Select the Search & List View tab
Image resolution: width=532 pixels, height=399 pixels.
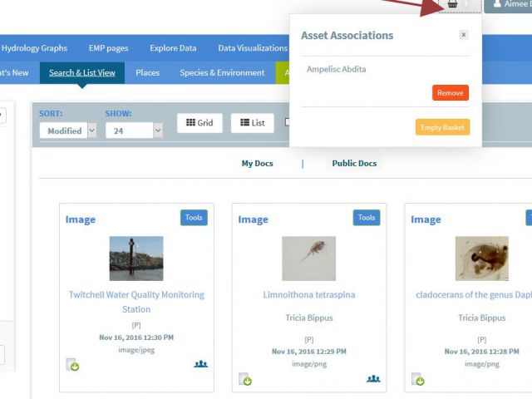tap(82, 72)
